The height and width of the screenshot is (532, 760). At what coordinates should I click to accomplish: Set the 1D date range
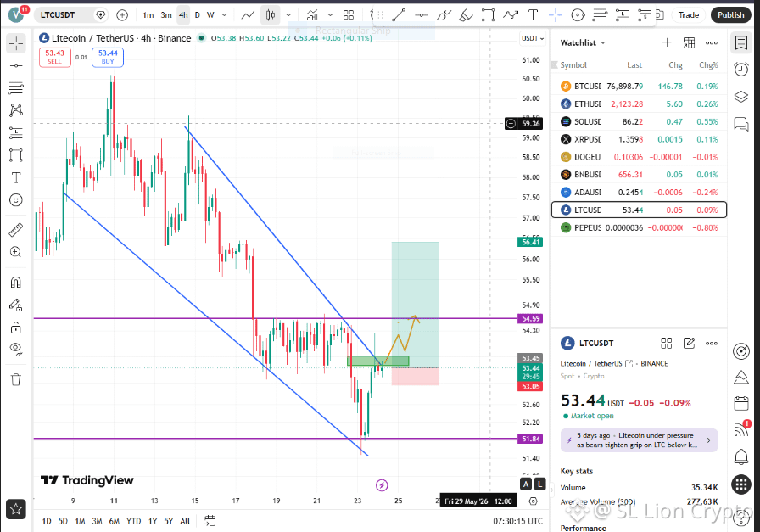click(47, 521)
